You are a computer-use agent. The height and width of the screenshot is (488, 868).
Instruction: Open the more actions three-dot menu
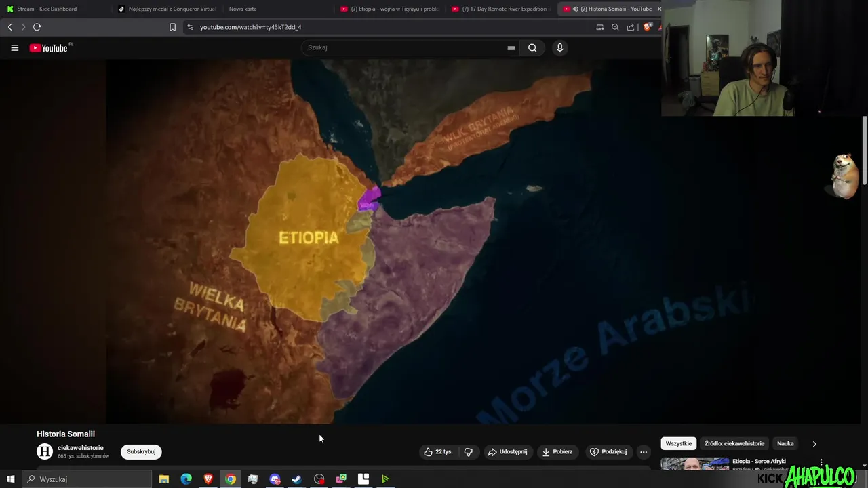[644, 451]
